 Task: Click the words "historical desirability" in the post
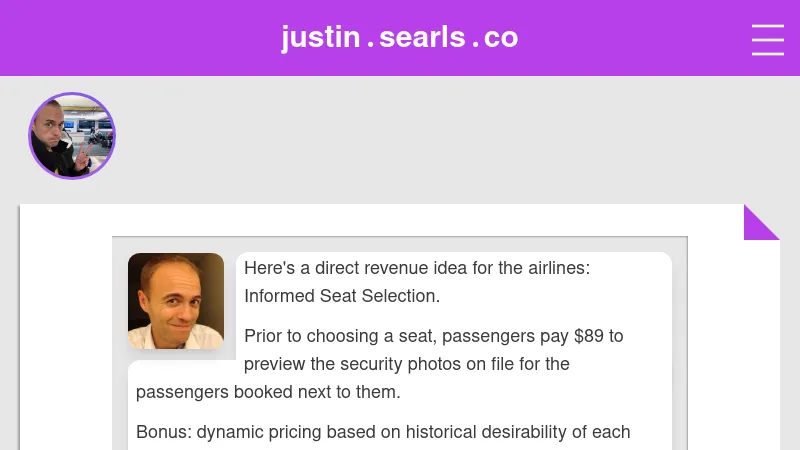click(490, 432)
